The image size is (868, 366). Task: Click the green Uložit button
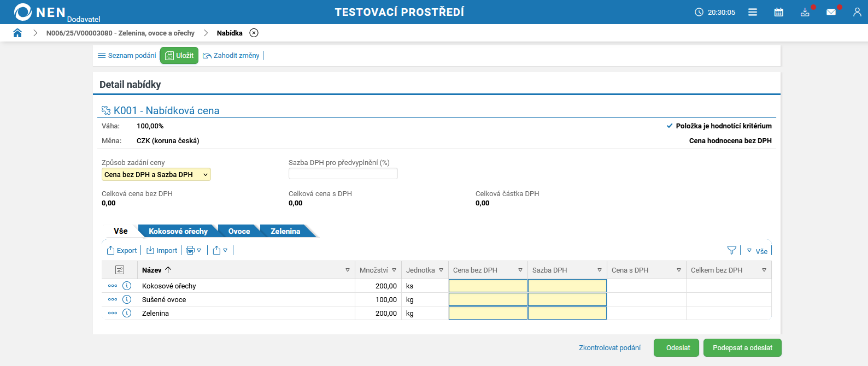click(x=179, y=55)
